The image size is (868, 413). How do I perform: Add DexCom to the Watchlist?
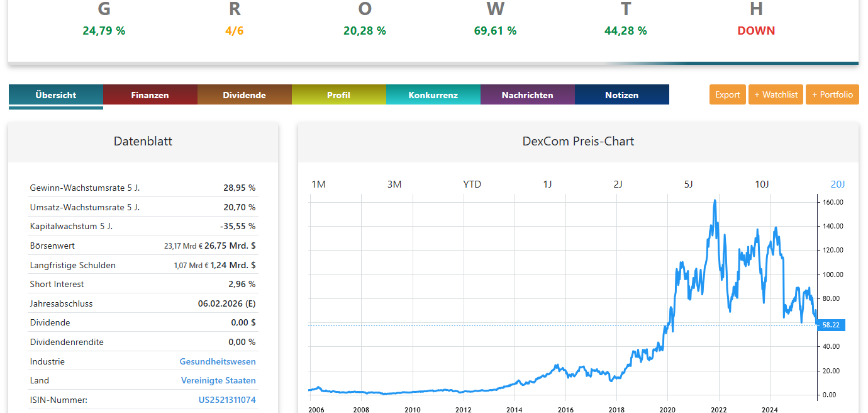pyautogui.click(x=776, y=94)
